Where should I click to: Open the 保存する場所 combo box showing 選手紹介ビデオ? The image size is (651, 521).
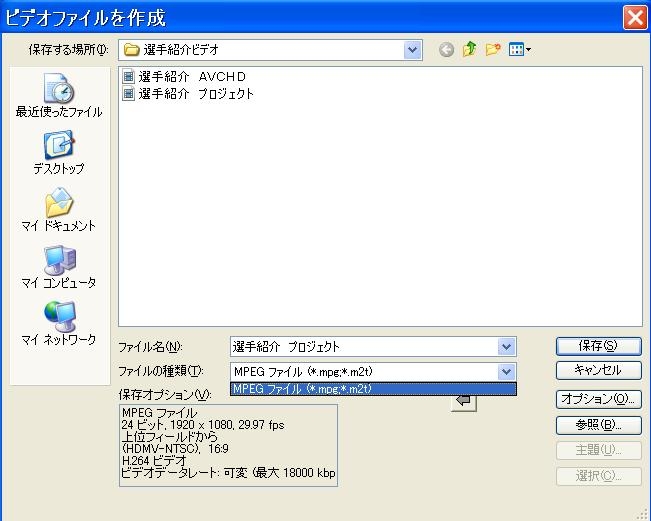(270, 50)
